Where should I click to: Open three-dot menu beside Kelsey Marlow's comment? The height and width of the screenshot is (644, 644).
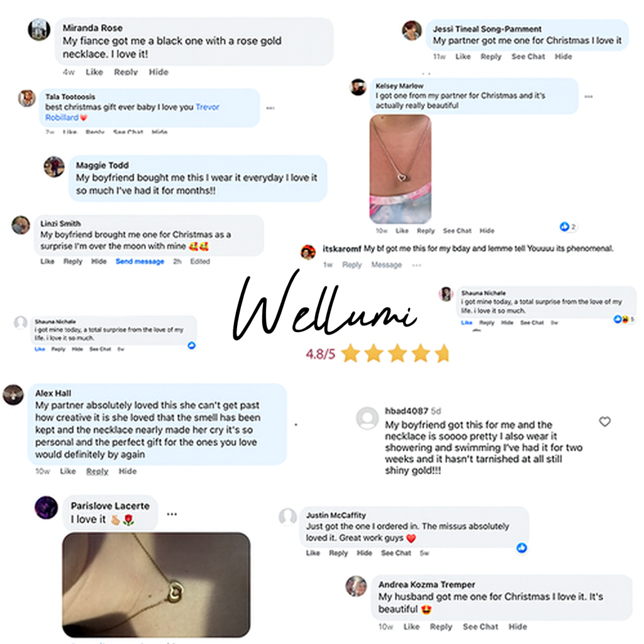pos(589,96)
